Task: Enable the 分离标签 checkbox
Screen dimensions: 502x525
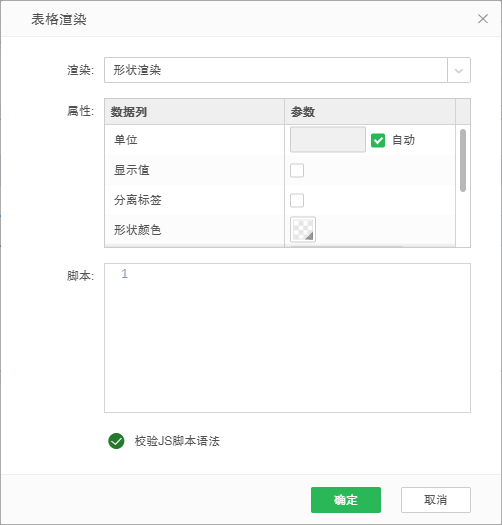Action: [x=297, y=201]
